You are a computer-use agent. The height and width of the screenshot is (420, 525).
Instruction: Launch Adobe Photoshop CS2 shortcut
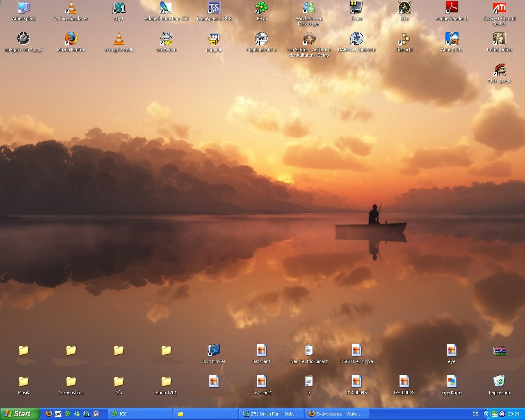pos(166,8)
